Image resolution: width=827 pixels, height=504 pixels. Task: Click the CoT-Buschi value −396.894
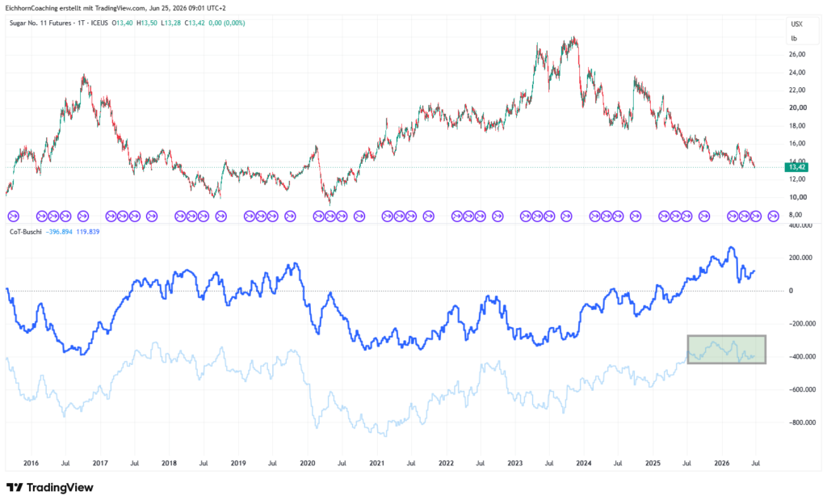pos(59,232)
